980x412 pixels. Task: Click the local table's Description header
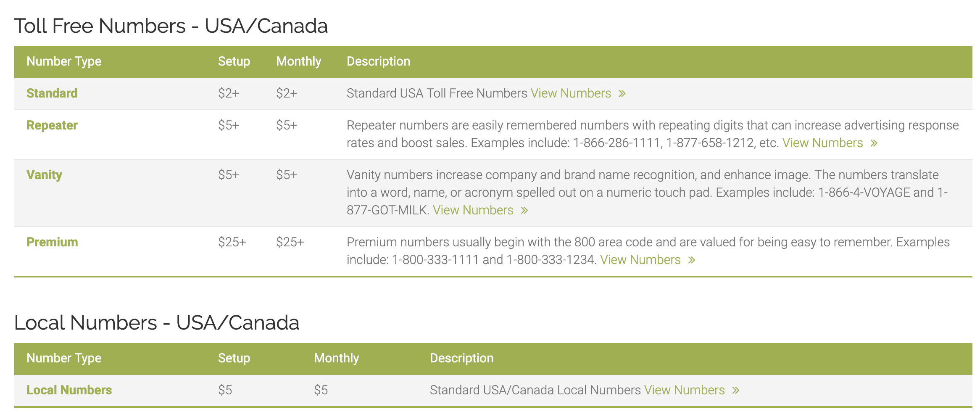pyautogui.click(x=461, y=358)
